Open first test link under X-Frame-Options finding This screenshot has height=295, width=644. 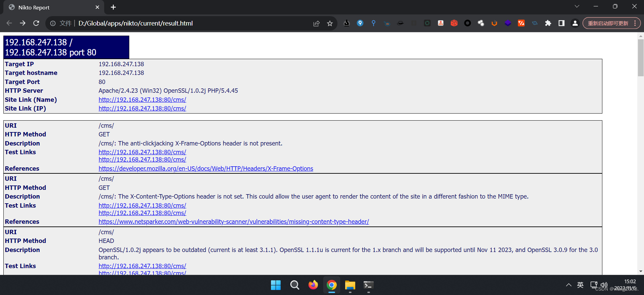[142, 152]
